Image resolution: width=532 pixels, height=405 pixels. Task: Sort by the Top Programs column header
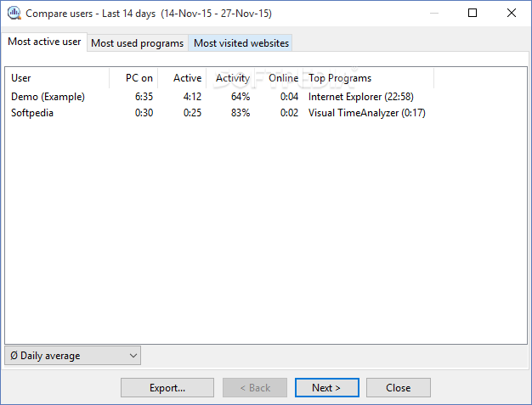[x=369, y=78]
